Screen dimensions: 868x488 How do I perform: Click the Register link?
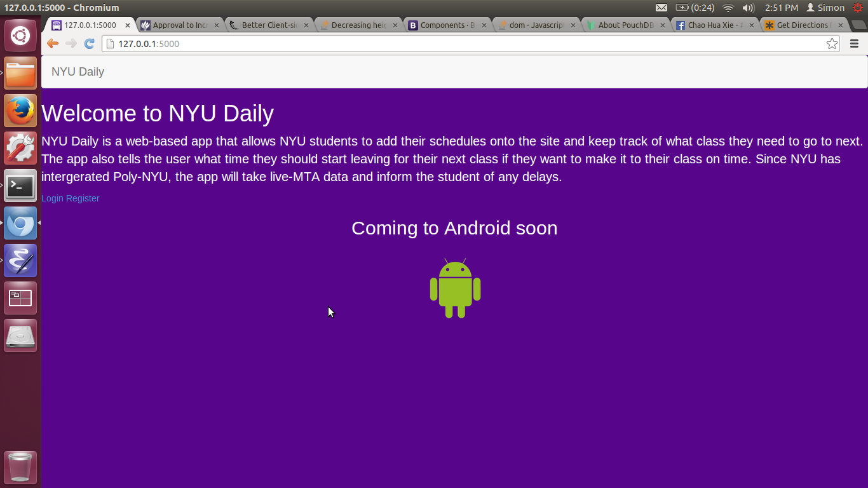click(x=83, y=198)
